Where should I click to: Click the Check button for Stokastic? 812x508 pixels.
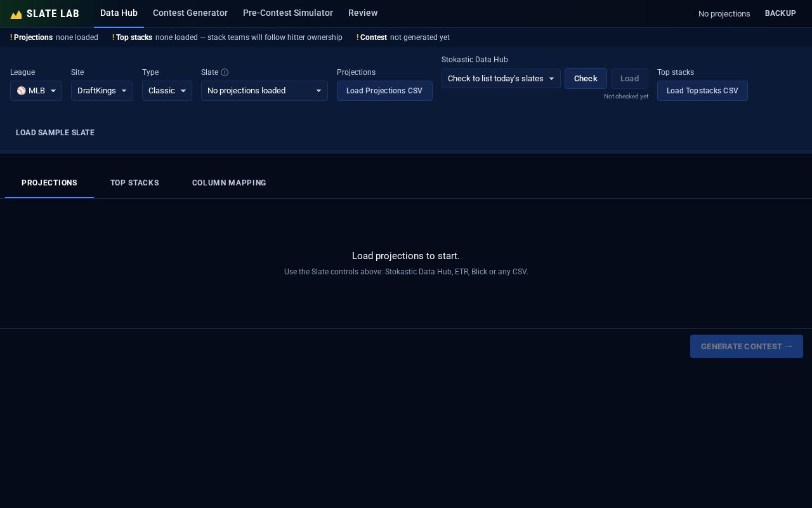pos(586,79)
